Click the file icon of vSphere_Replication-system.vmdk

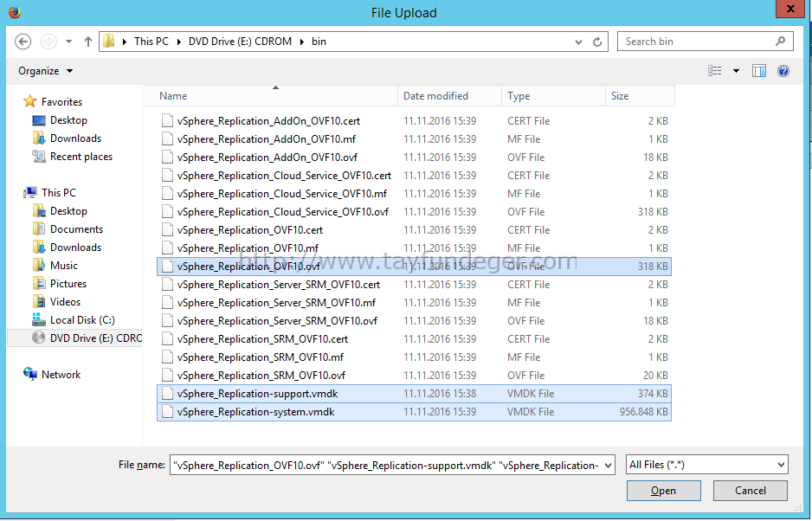click(167, 412)
